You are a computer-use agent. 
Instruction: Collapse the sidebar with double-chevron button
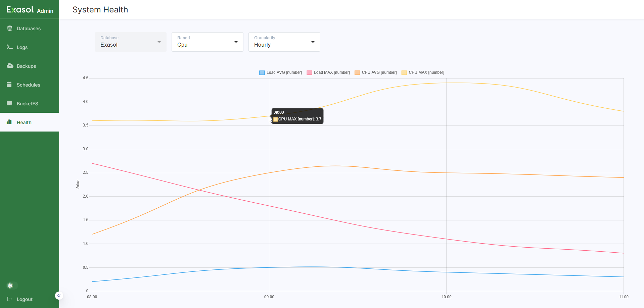click(59, 296)
